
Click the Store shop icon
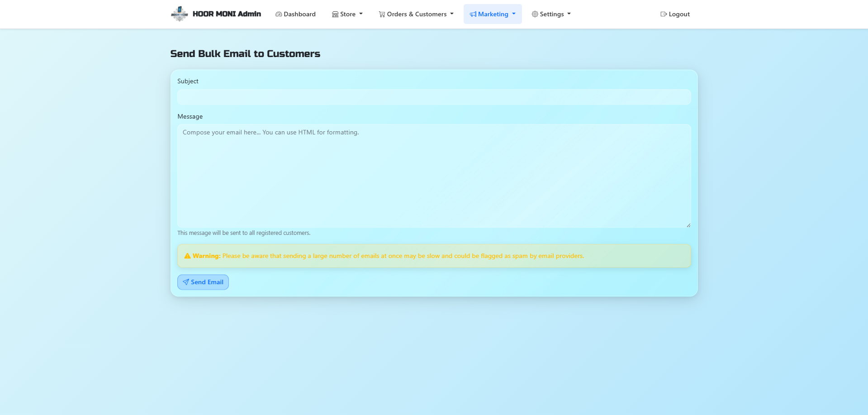coord(335,14)
